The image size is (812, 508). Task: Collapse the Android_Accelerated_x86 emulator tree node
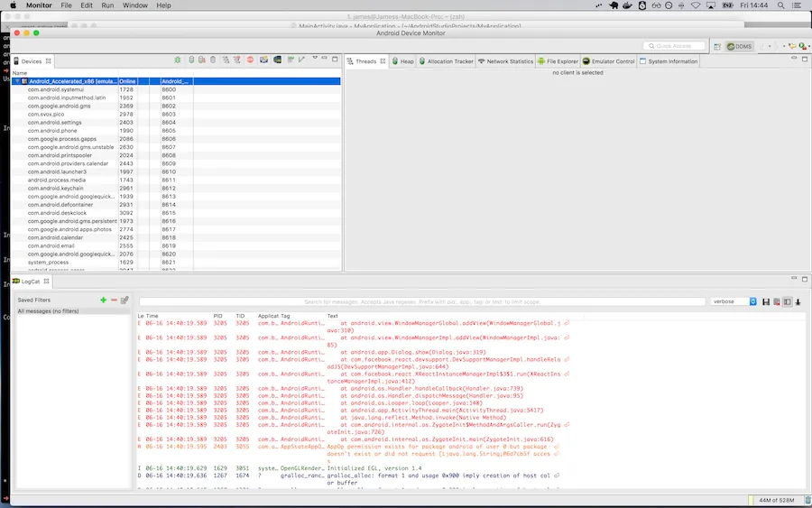[x=17, y=81]
